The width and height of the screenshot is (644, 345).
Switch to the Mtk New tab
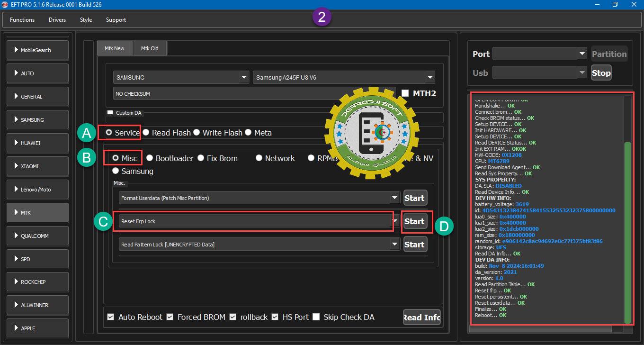[x=115, y=48]
